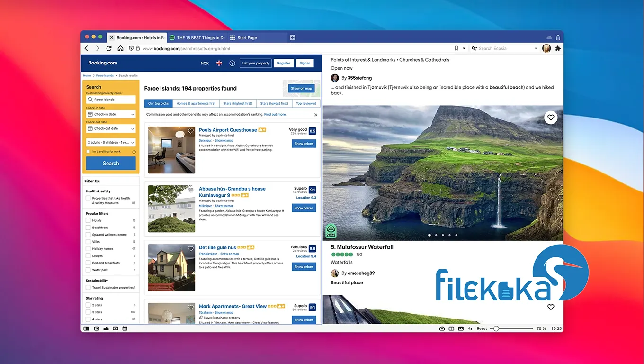Open page actions code icon
The width and height of the screenshot is (644, 364).
click(470, 328)
